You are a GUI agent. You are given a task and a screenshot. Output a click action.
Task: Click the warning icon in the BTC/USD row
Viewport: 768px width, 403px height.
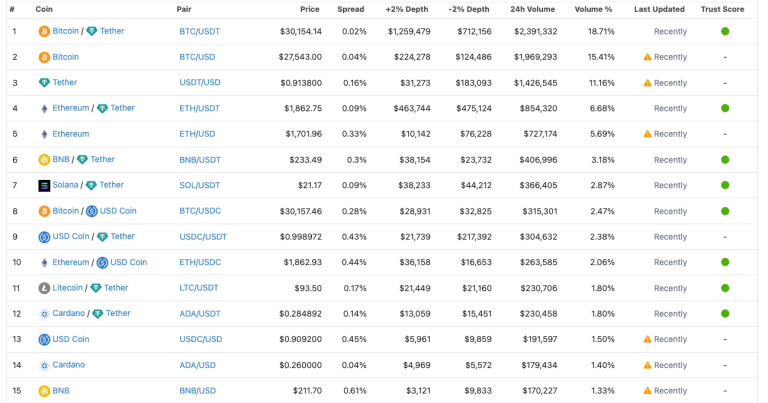pos(647,58)
